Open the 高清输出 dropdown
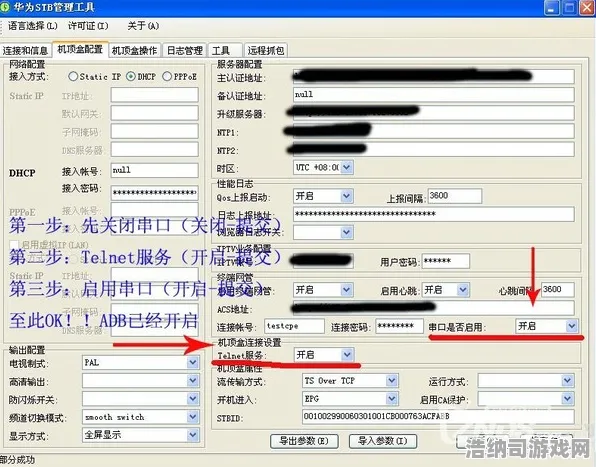The image size is (596, 467). pos(193,381)
